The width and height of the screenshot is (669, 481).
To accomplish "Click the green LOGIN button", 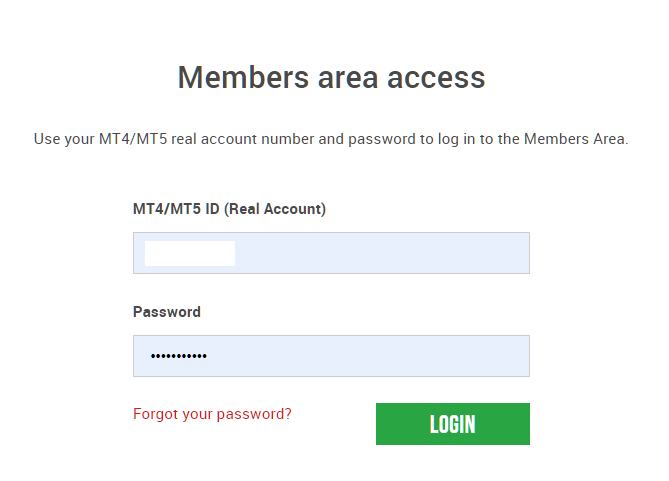I will (453, 424).
